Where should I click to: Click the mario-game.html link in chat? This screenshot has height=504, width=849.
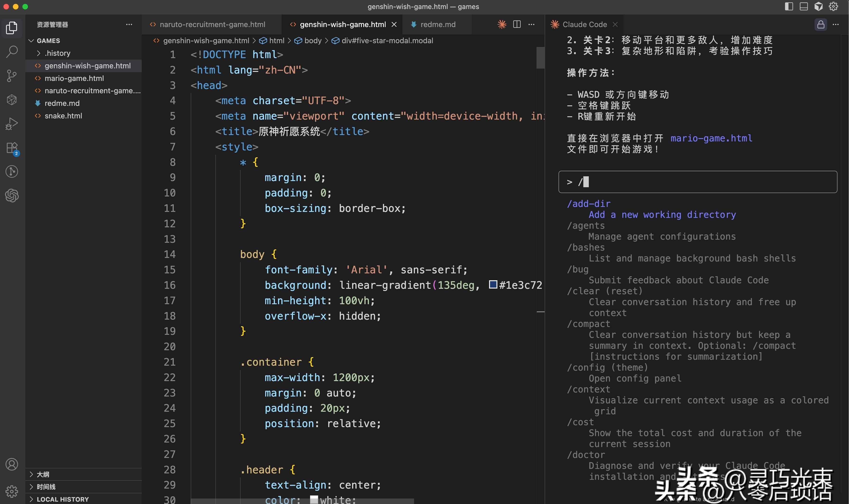click(x=711, y=138)
